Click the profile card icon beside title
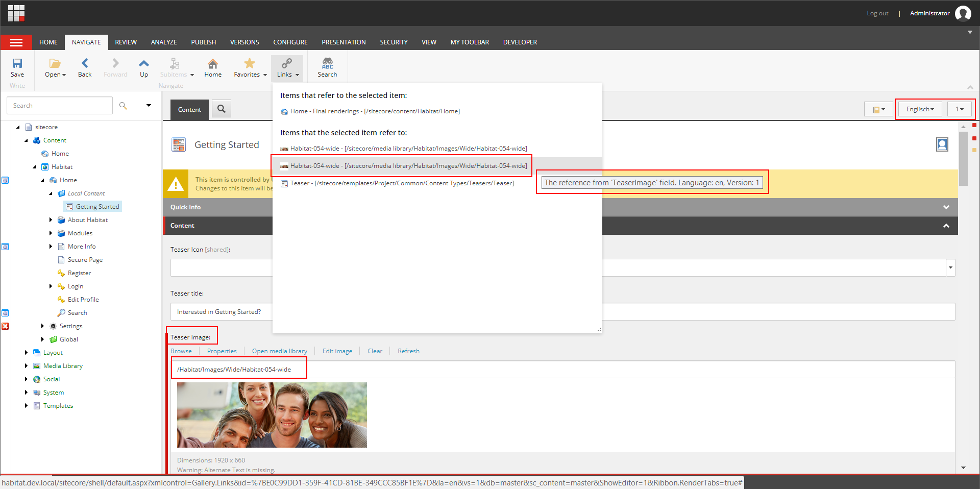The image size is (980, 489). (x=942, y=145)
